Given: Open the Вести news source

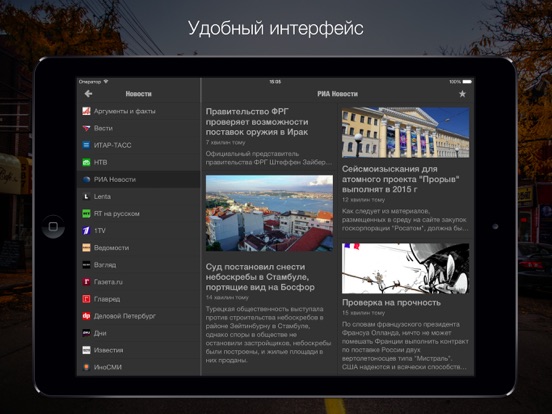Looking at the screenshot, I should [139, 128].
